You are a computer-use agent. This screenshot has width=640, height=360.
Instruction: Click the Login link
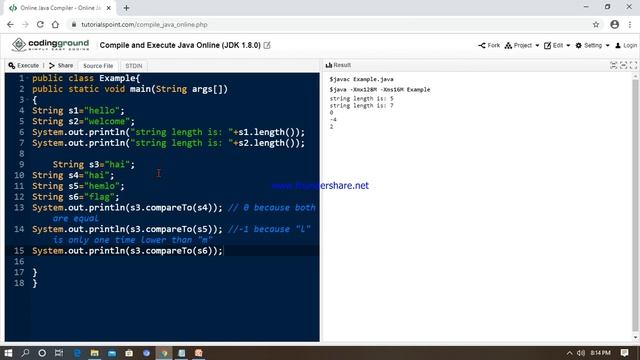coord(626,45)
